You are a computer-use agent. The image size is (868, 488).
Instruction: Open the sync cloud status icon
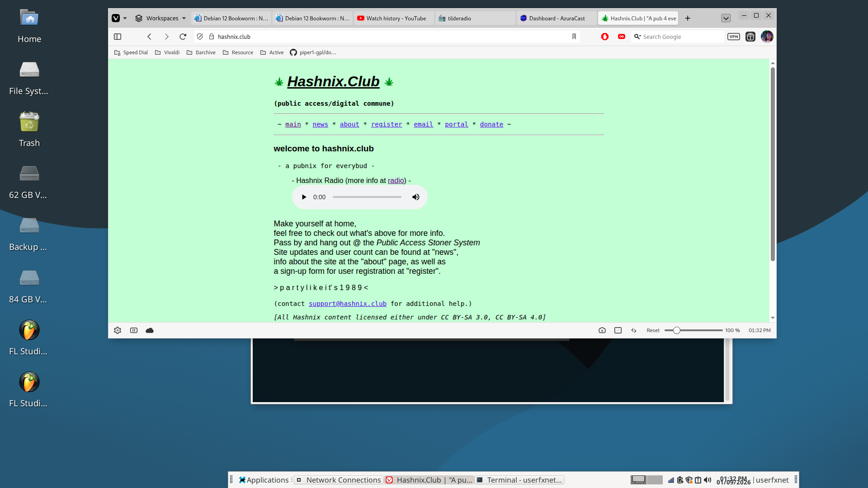pyautogui.click(x=150, y=330)
